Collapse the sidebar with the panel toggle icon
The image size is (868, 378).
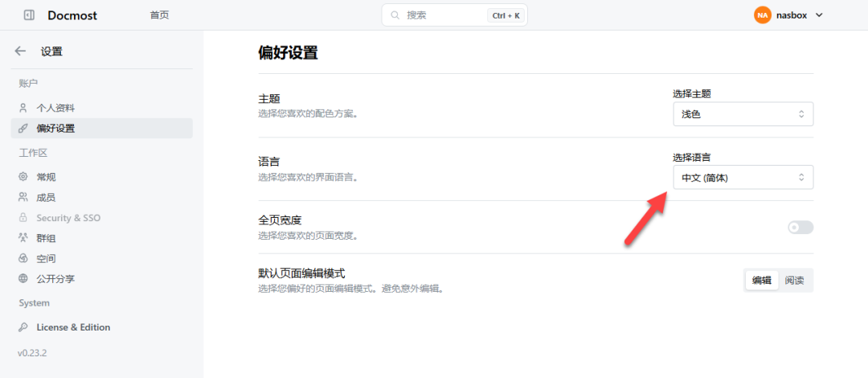point(30,15)
